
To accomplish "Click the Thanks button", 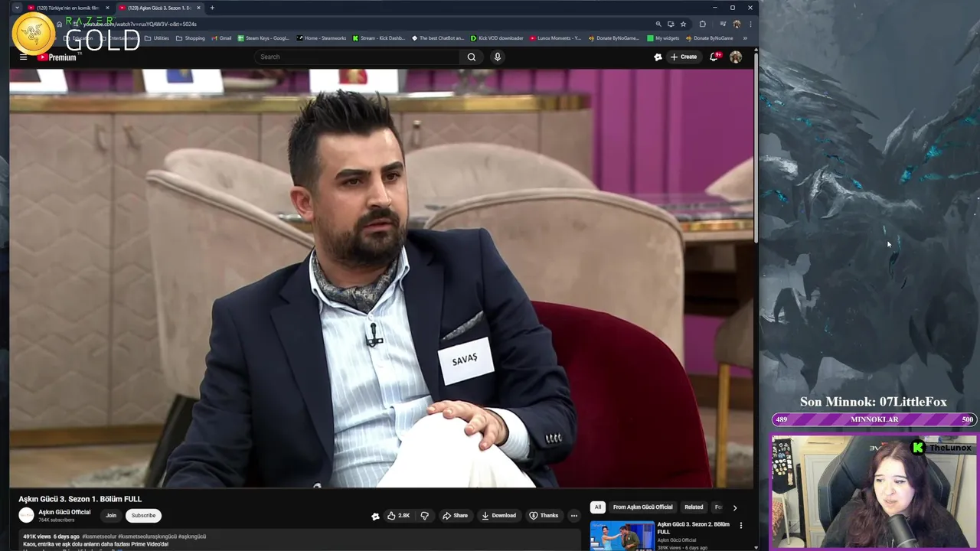I will [x=544, y=516].
